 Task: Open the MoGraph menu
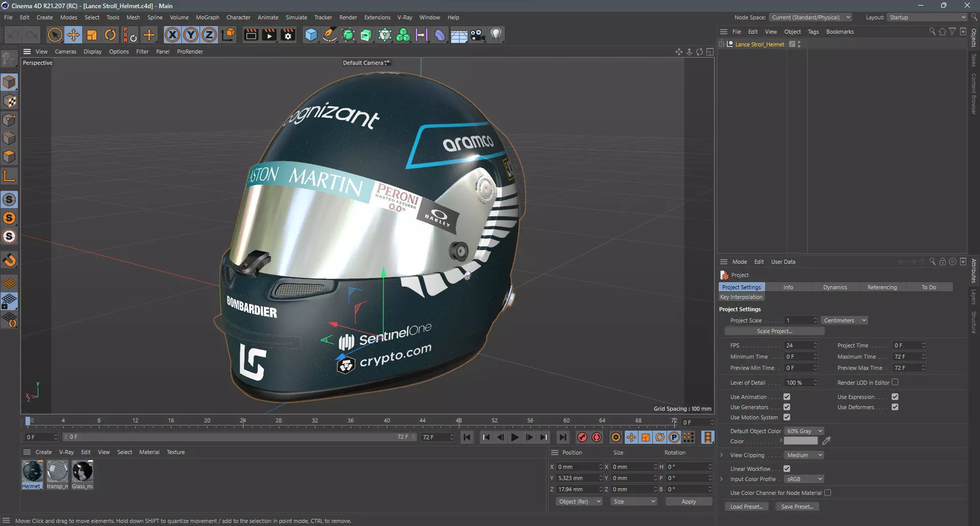(x=207, y=17)
